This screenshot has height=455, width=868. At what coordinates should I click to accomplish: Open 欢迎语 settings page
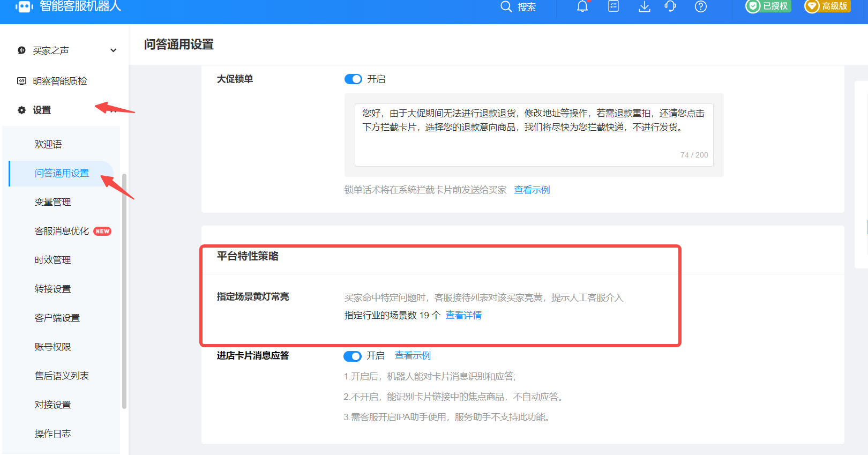pyautogui.click(x=48, y=144)
